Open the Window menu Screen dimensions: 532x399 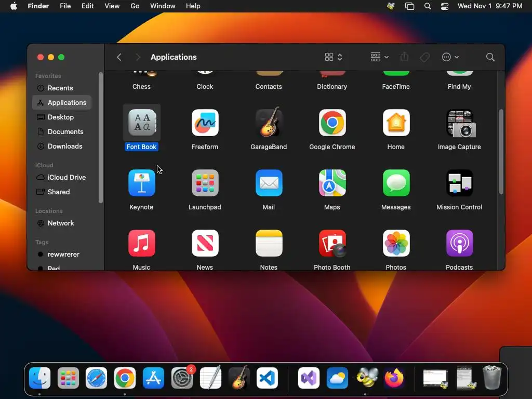[163, 6]
